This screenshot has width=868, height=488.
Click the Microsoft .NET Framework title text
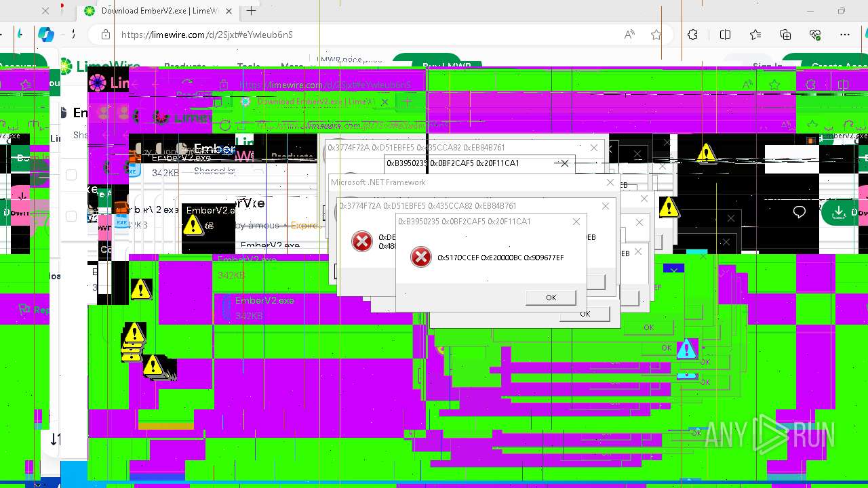[x=378, y=182]
